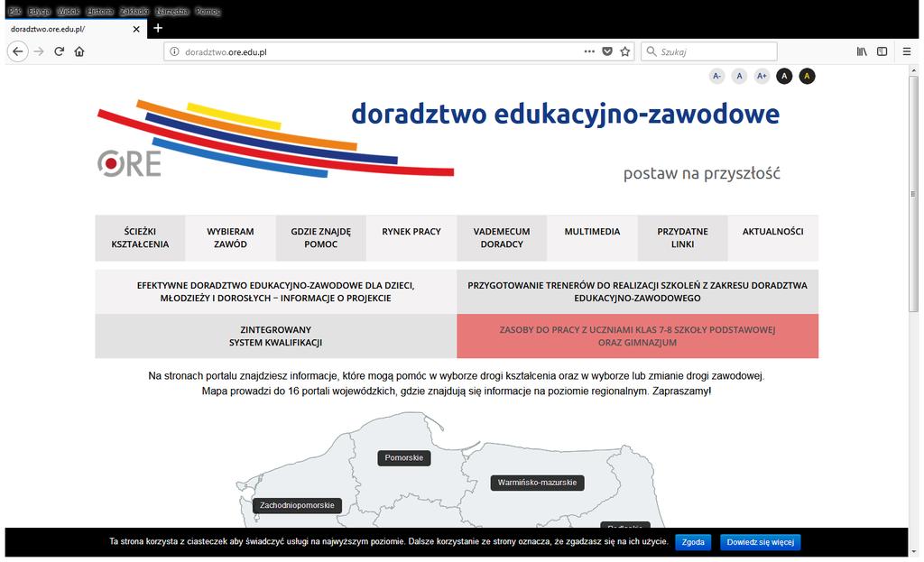The image size is (924, 562).
Task: Click the doradztwo edukacyjno-zawodowe site title
Action: click(x=565, y=115)
